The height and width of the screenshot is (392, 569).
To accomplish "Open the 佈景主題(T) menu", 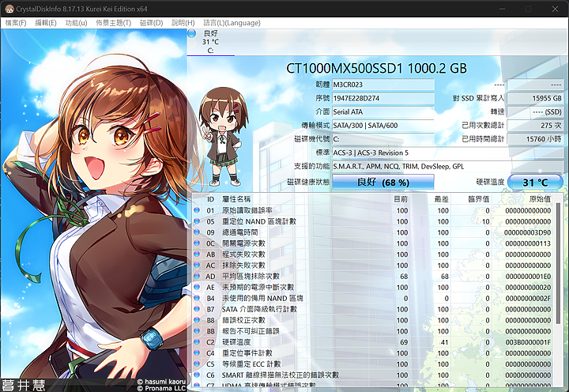I will [x=113, y=23].
